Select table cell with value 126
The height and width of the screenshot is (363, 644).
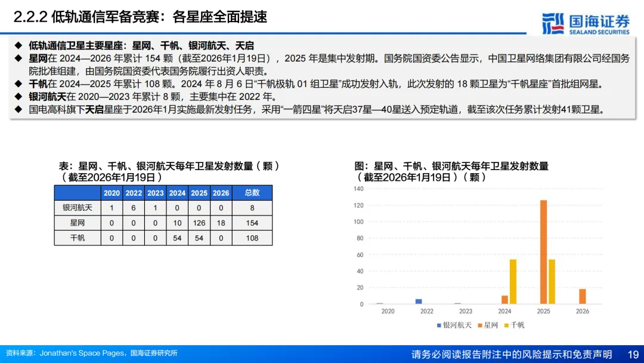(199, 223)
